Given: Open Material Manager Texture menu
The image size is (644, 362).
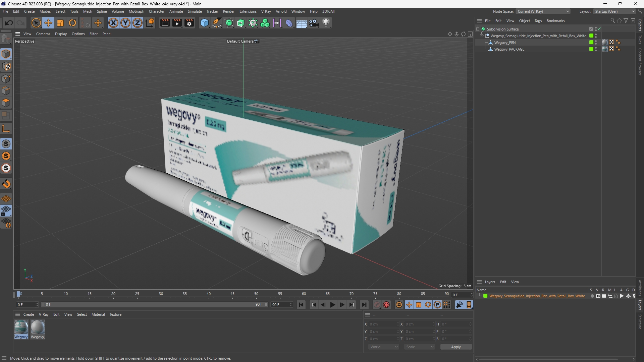Looking at the screenshot, I should pyautogui.click(x=115, y=314).
